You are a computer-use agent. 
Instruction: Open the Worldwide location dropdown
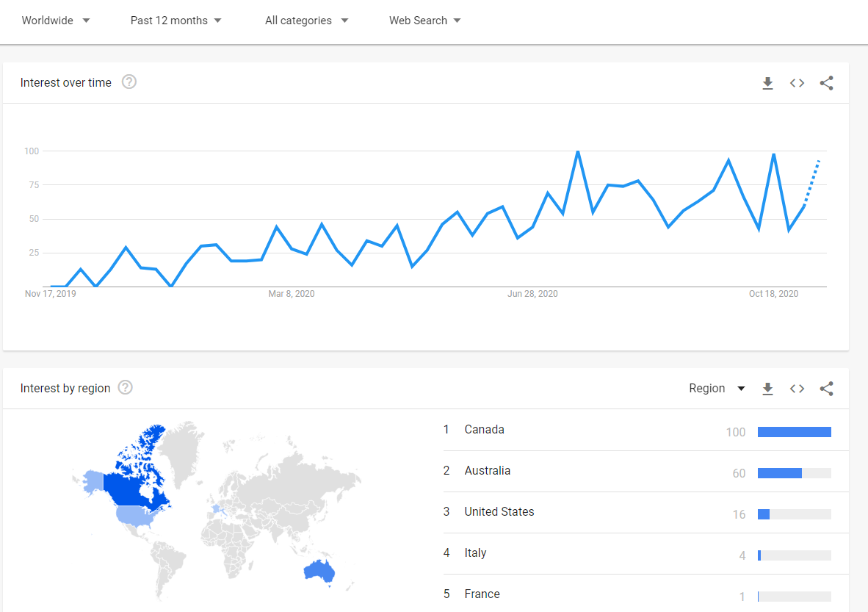55,21
